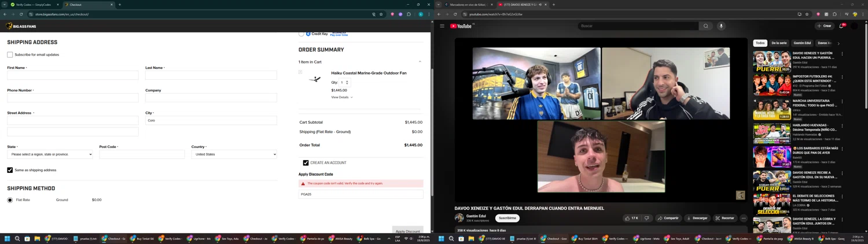
Task: Expand View Details for the fan
Action: pos(342,97)
